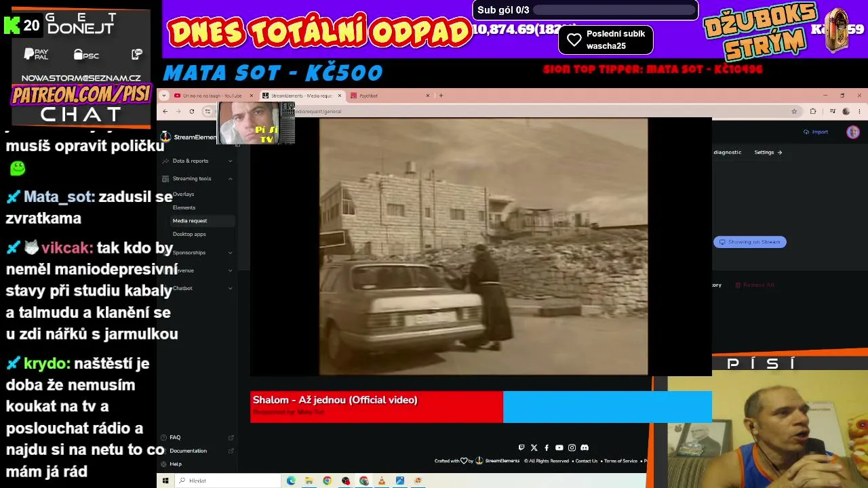This screenshot has height=488, width=868.
Task: Open the X (Twitter) footer icon
Action: pos(534,447)
